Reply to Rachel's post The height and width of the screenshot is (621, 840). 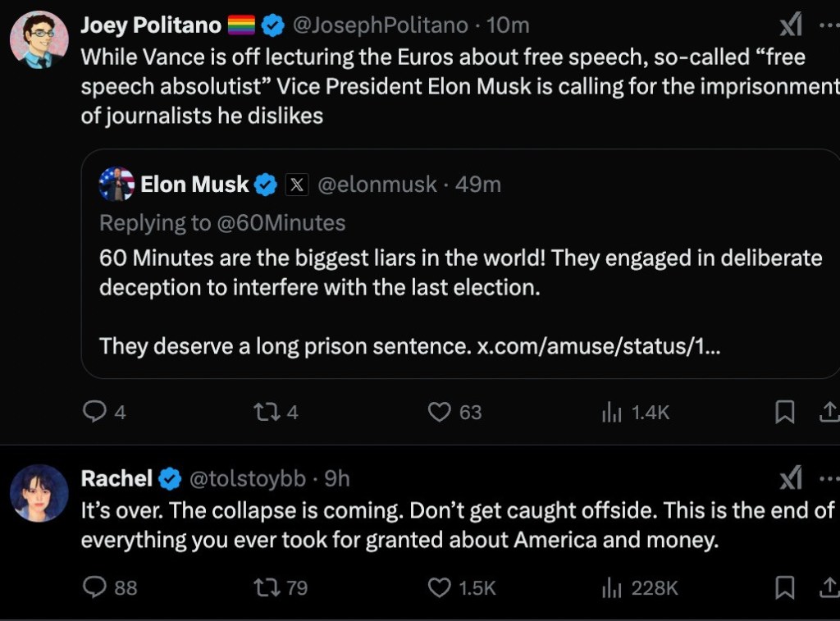[x=95, y=587]
